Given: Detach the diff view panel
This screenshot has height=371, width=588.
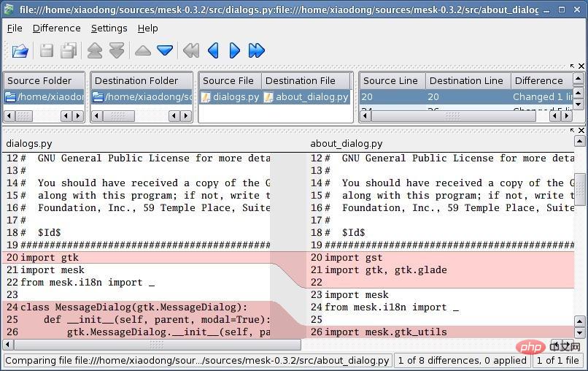Looking at the screenshot, I should [572, 130].
